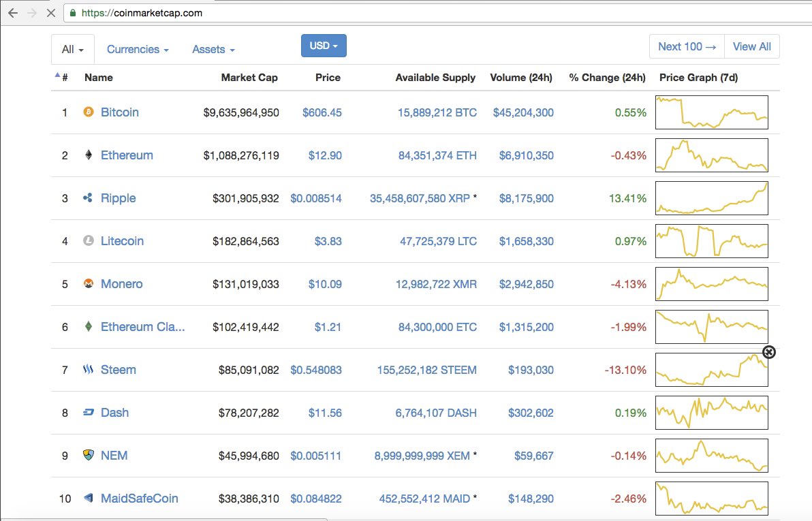Click the View All button
812x521 pixels.
point(752,46)
